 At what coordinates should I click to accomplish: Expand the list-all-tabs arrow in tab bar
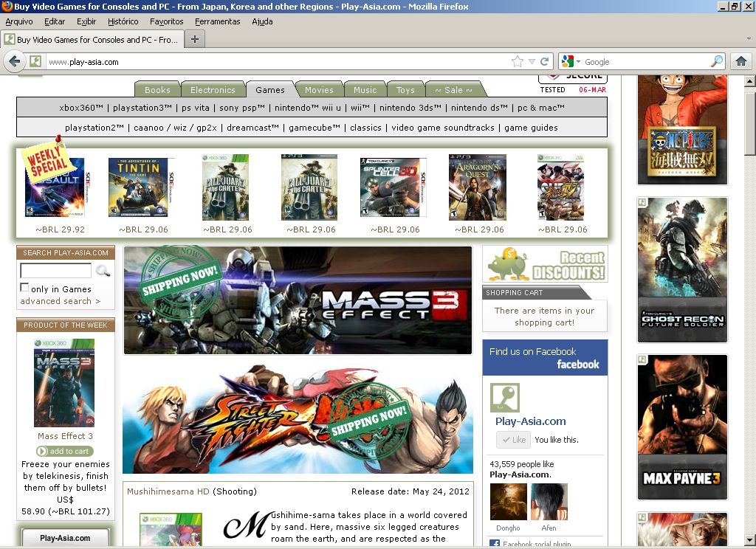(x=748, y=39)
